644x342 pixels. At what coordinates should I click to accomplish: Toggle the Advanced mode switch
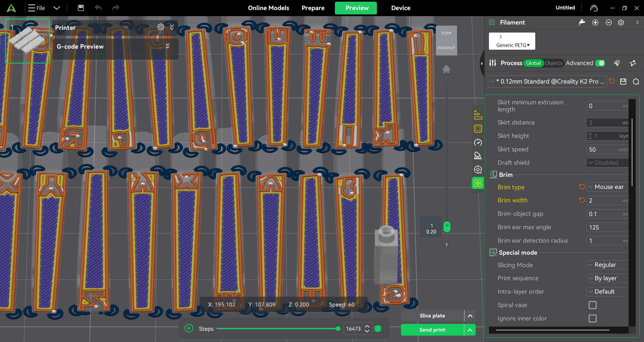click(600, 63)
